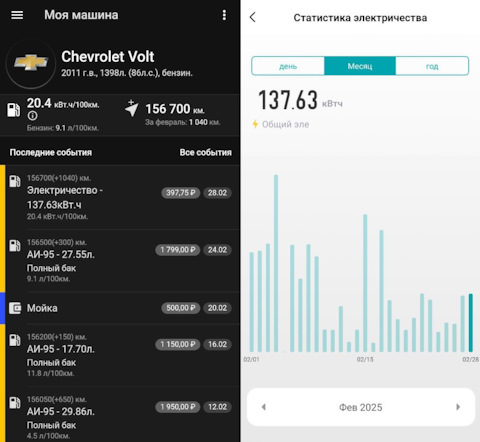Tap the fuel pump consumption icon

(14, 110)
